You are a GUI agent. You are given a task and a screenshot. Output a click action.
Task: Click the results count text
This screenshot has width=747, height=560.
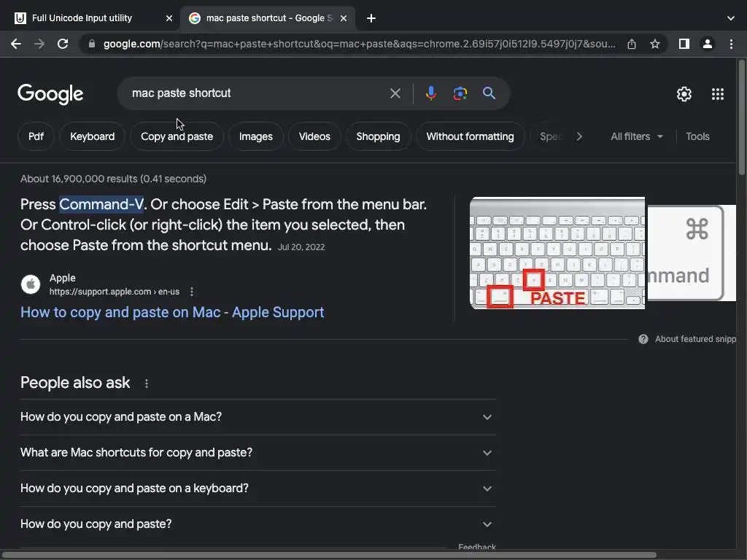pyautogui.click(x=113, y=179)
